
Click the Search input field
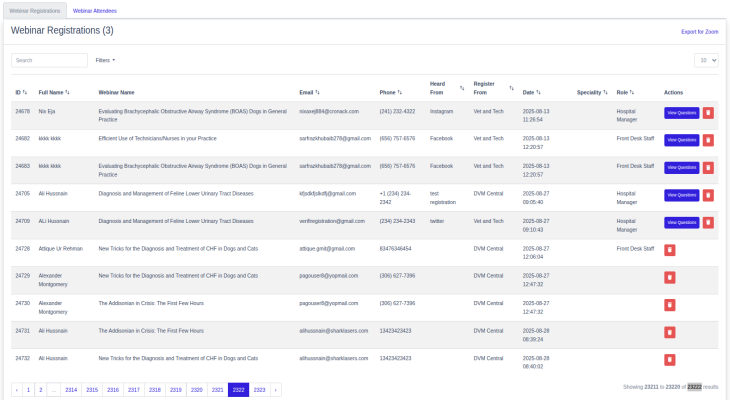(x=50, y=61)
